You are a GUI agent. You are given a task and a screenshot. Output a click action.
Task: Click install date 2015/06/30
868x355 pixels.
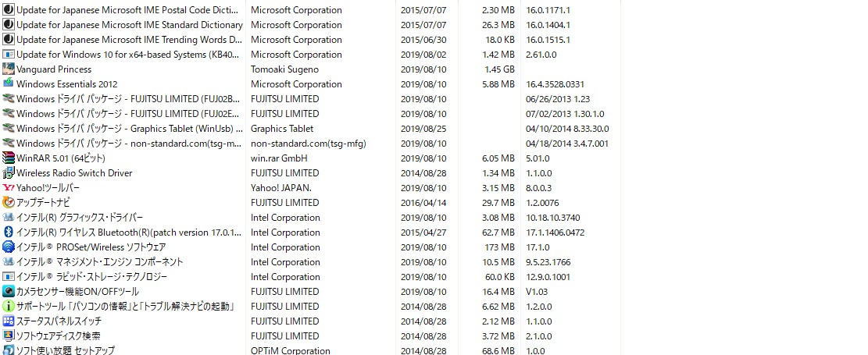tap(423, 40)
